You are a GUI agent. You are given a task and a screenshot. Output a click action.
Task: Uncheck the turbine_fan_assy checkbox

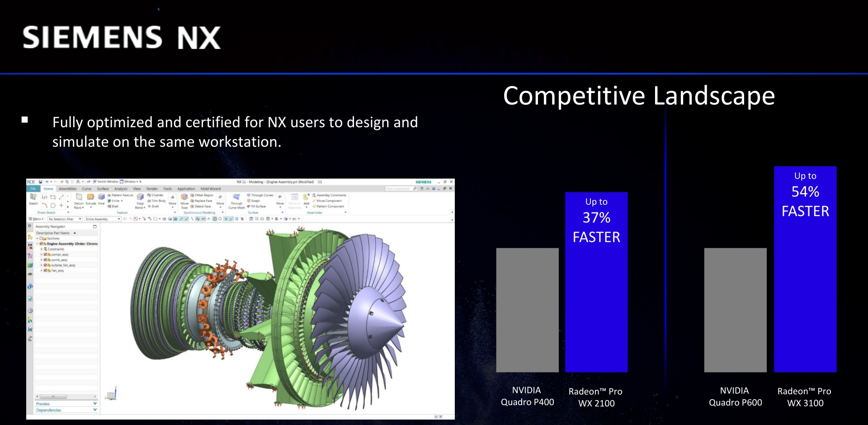point(45,265)
